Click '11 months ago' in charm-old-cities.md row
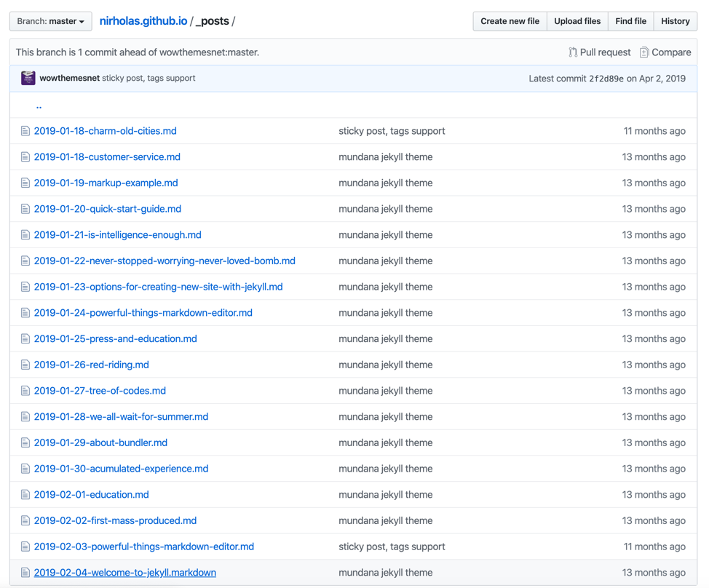The height and width of the screenshot is (588, 709). [x=654, y=131]
